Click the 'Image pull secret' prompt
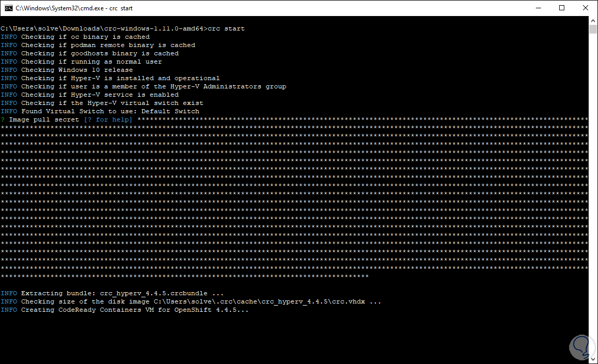Screen dimensions: 598x364 click(x=44, y=119)
